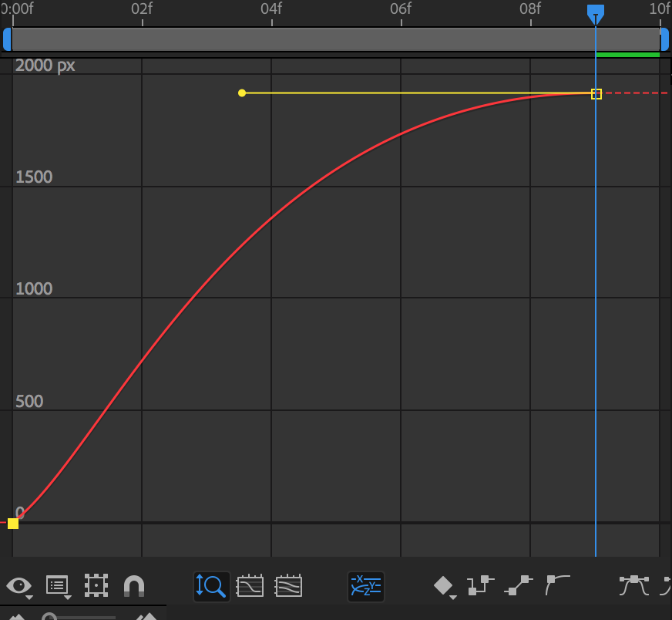Click the 1000 value label

point(34,289)
